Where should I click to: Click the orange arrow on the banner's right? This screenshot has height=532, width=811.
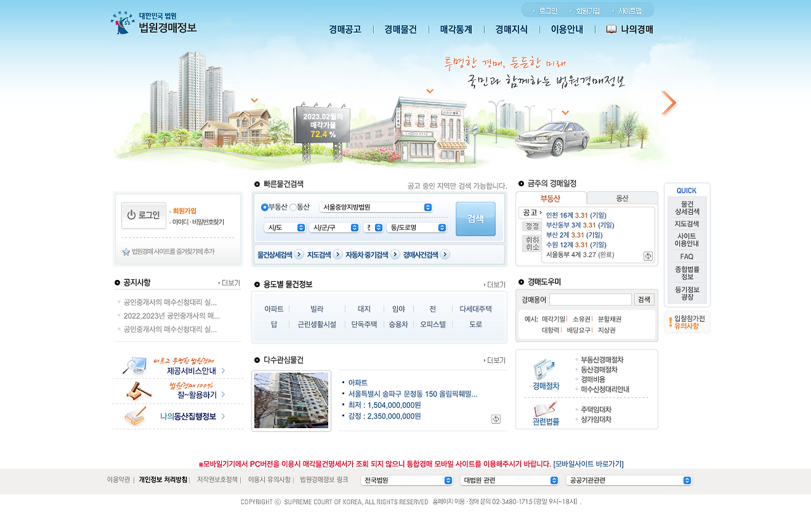(670, 102)
